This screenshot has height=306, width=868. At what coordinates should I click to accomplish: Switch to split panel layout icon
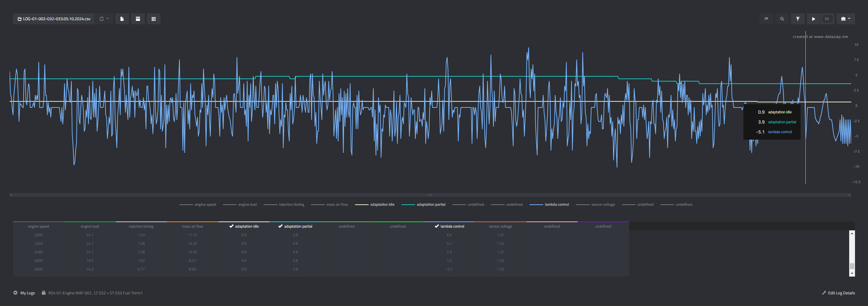coord(138,19)
